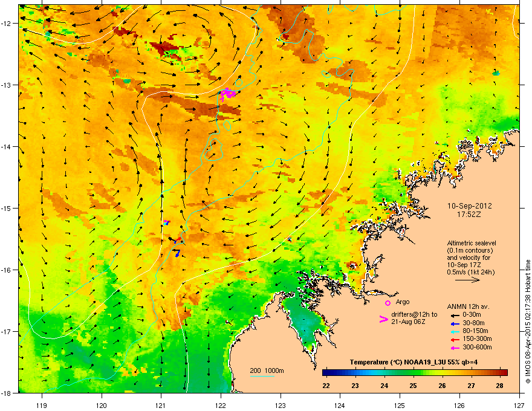This screenshot has width=532, height=411.
Task: Click the 300-600m depth label
Action: point(477,348)
